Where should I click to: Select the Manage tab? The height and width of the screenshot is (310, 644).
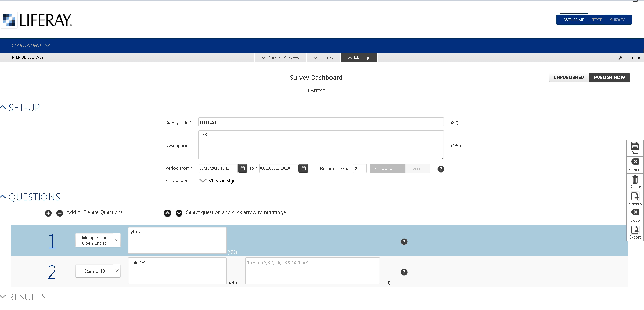pos(359,58)
